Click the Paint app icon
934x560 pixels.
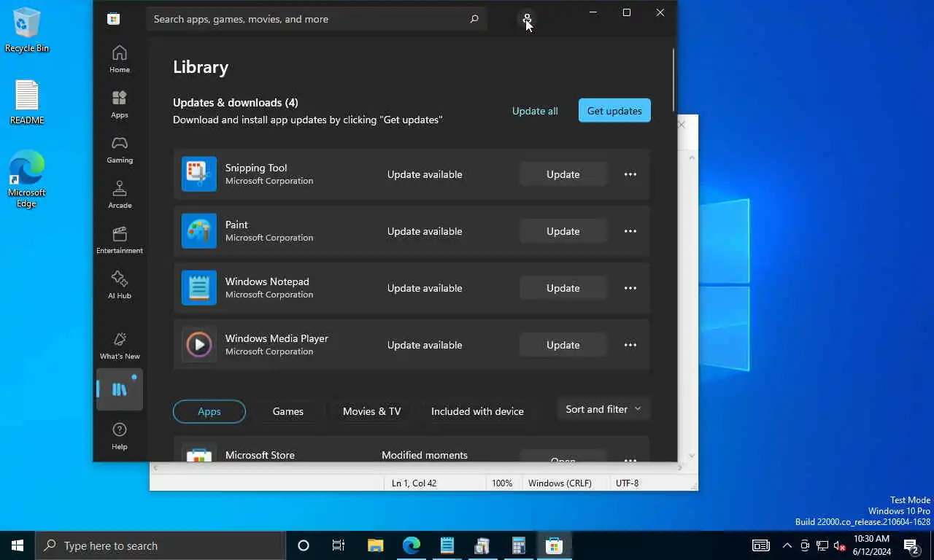[x=199, y=231]
